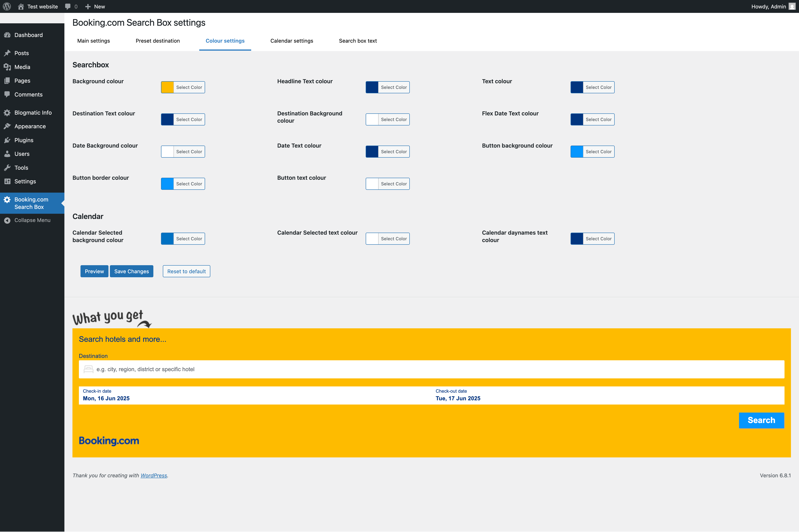The width and height of the screenshot is (799, 532).
Task: Click the Collapse Menu arrow icon
Action: coord(7,220)
